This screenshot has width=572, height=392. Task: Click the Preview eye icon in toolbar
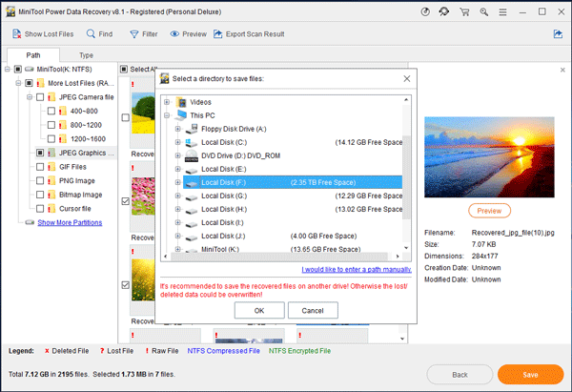click(x=174, y=34)
